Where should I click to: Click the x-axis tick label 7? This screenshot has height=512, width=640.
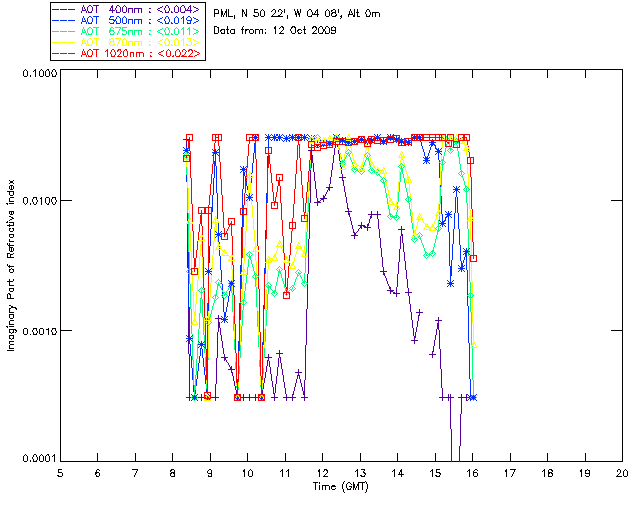135,473
